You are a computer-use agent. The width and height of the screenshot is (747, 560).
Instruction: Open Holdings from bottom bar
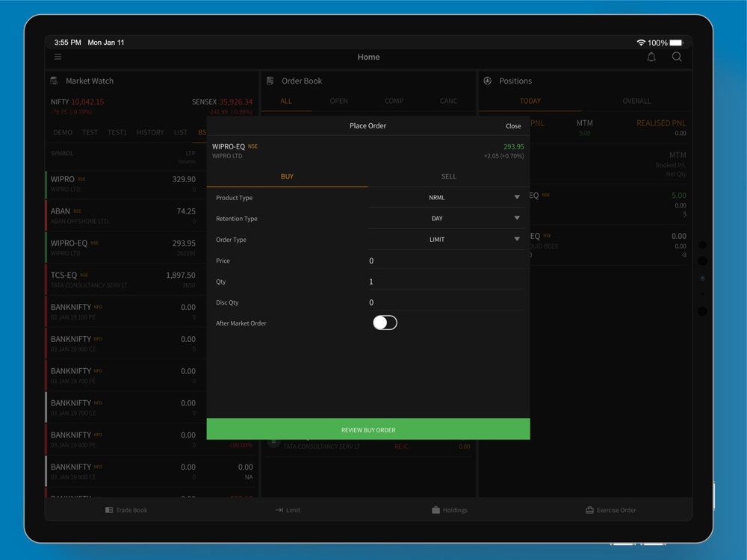450,510
